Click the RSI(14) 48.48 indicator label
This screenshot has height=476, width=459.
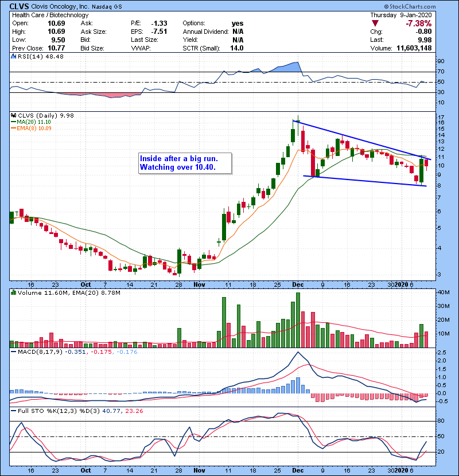pos(41,56)
